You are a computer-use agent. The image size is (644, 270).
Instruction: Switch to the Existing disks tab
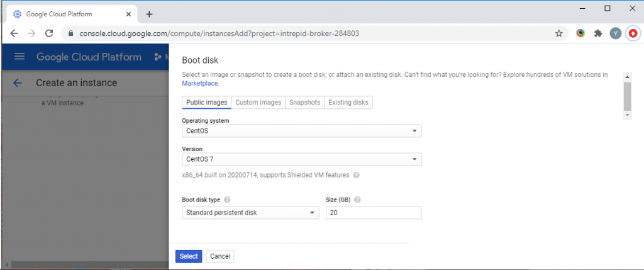(348, 103)
